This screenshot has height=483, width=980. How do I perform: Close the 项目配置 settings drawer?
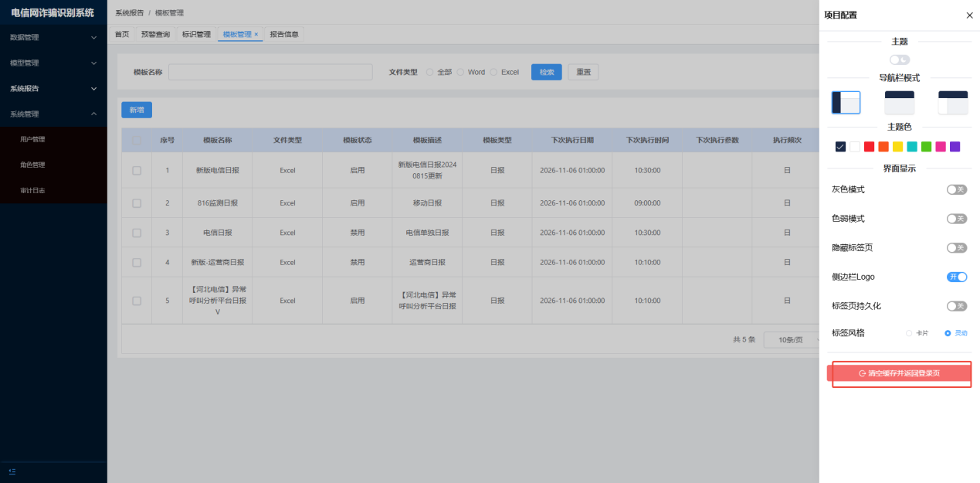969,15
